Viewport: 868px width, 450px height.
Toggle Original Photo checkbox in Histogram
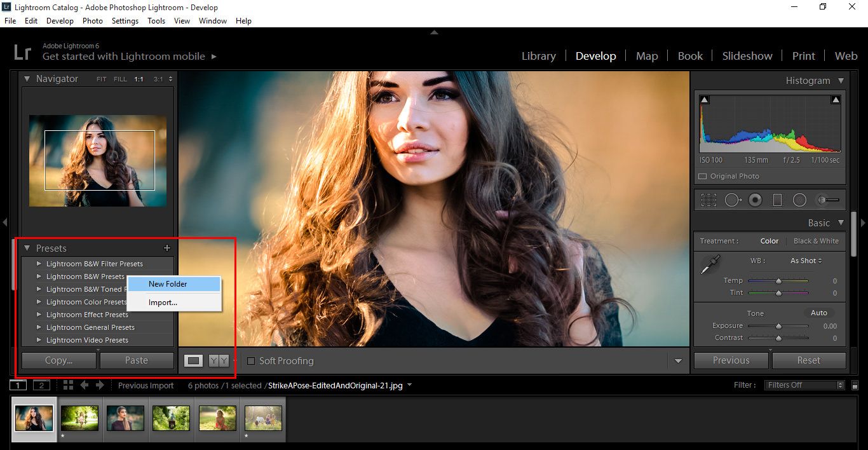click(x=703, y=176)
